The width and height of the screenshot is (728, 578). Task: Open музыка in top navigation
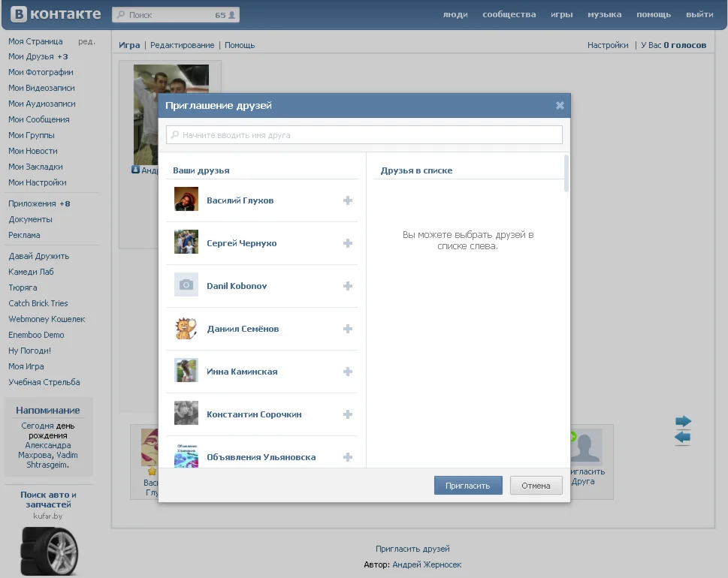604,14
